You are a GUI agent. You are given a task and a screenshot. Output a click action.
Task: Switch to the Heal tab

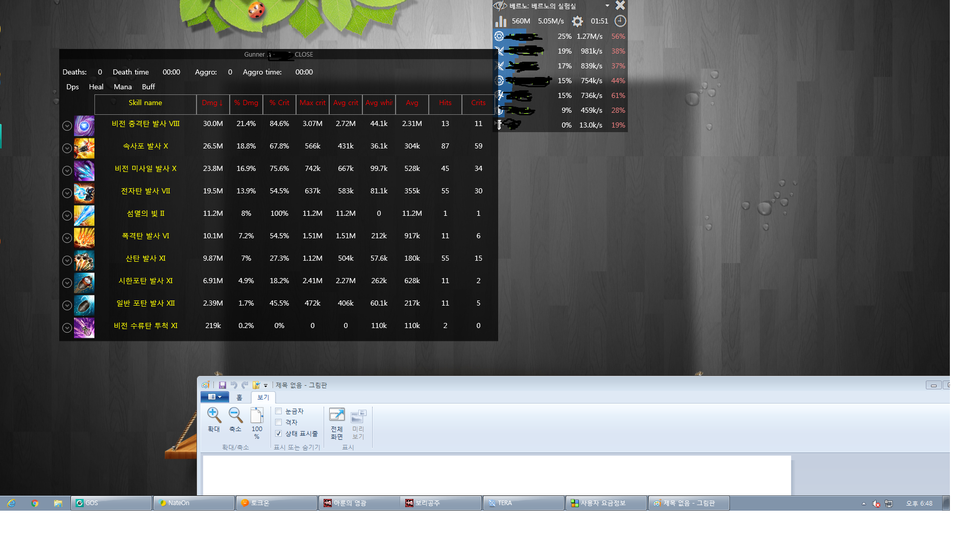coord(96,87)
